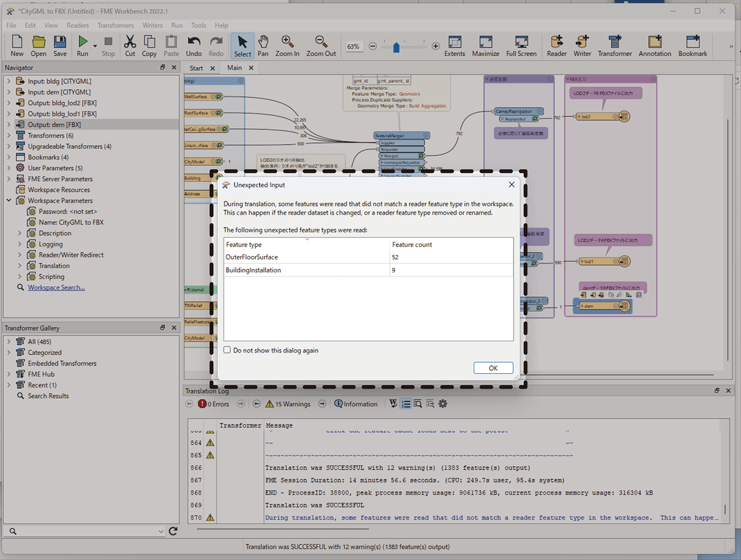
Task: Open the Run button dropdown arrow
Action: pos(95,46)
